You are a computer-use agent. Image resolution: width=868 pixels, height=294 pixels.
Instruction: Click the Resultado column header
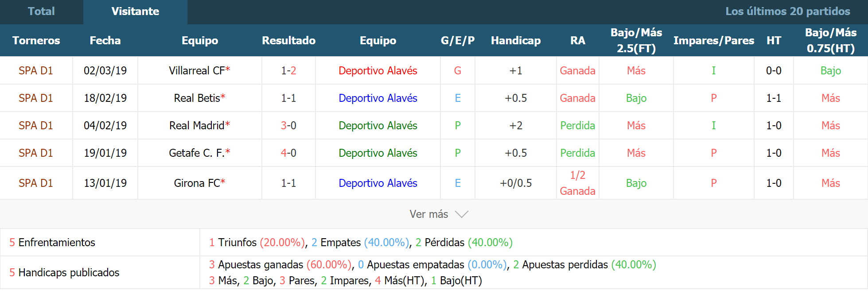[x=288, y=40]
